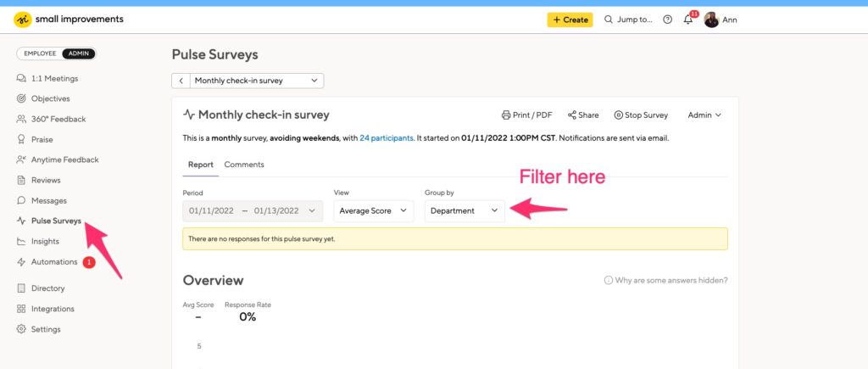Viewport: 868px width, 369px height.
Task: Click the Pulse Surveys page heading
Action: coord(214,54)
